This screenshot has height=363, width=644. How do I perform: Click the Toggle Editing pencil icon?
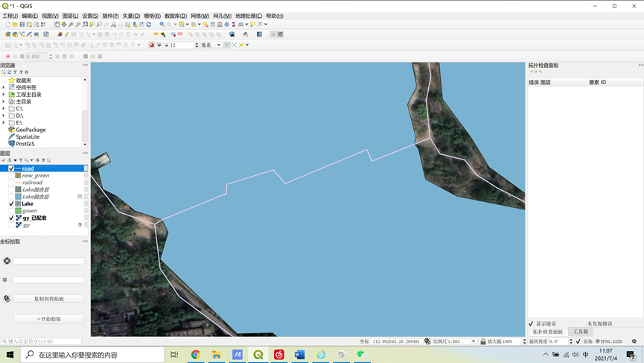pyautogui.click(x=66, y=34)
